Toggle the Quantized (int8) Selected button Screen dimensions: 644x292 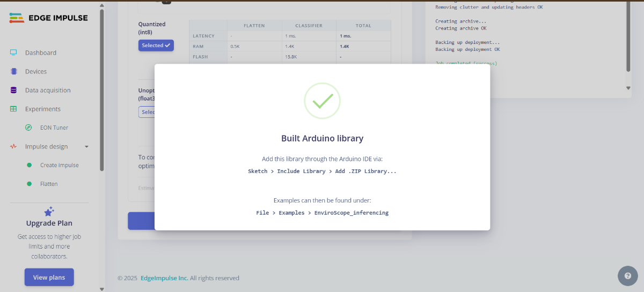(156, 46)
